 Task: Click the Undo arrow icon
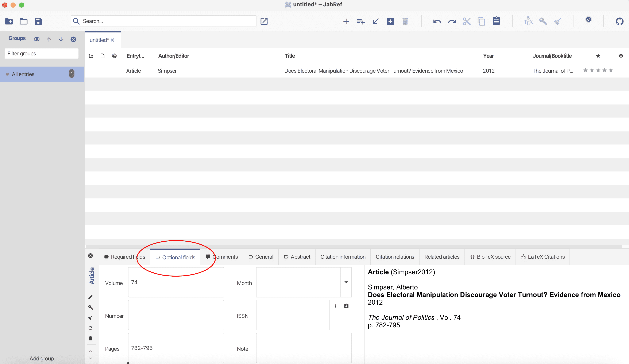(x=437, y=21)
